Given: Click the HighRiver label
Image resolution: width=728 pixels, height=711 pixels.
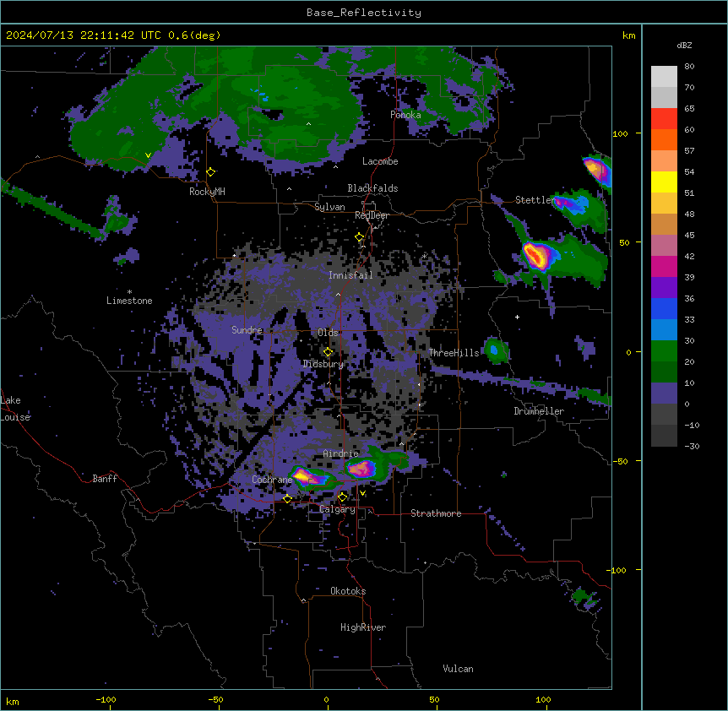Looking at the screenshot, I should (x=363, y=627).
